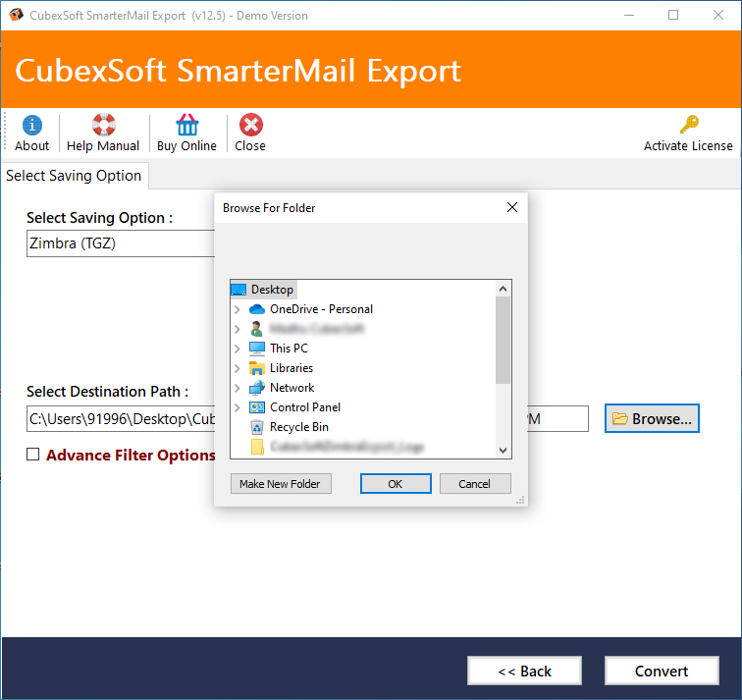Click the folder list scrollbar down arrow
742x700 pixels.
[503, 450]
